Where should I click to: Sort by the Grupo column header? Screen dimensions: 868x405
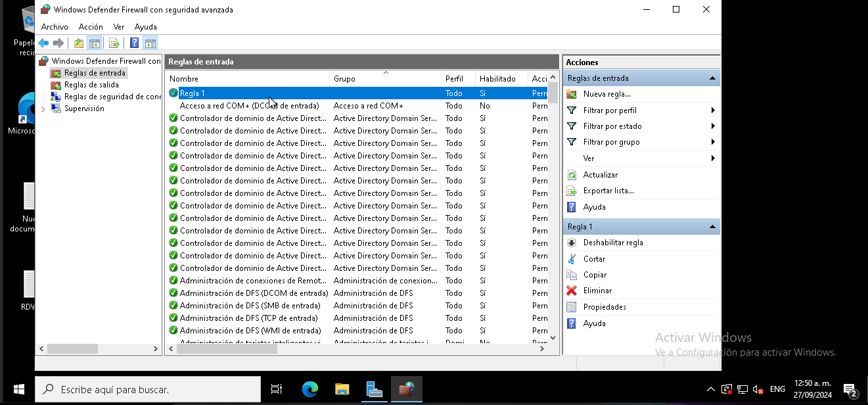coord(385,78)
